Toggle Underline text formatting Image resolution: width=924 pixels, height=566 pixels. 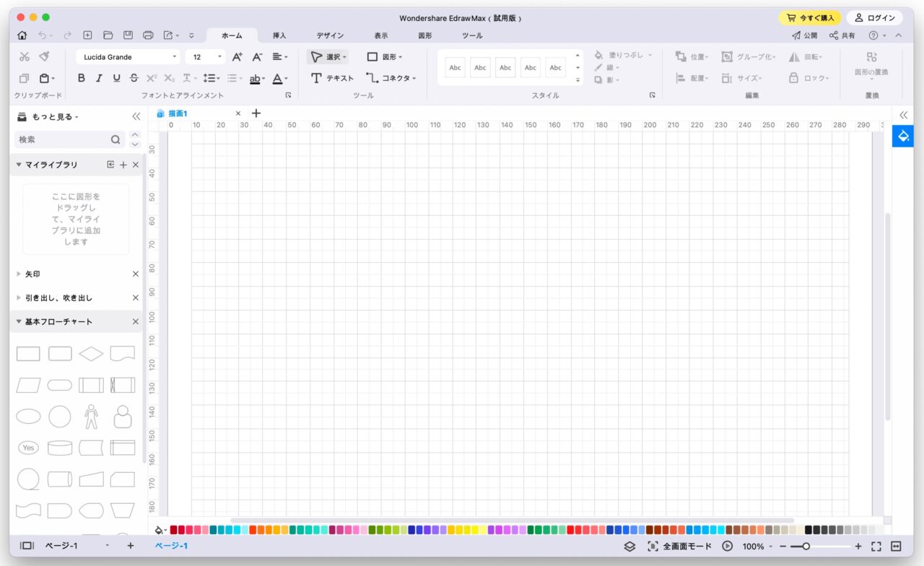click(x=116, y=78)
